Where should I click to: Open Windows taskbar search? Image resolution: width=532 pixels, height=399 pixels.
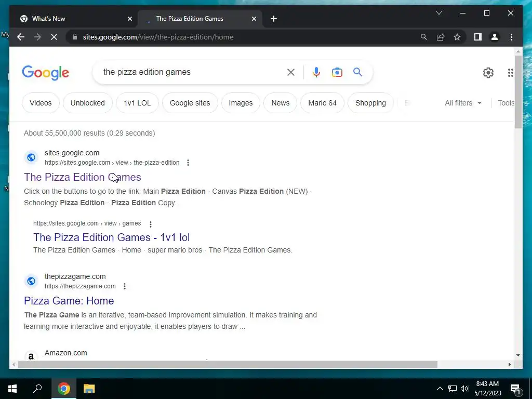(x=37, y=389)
